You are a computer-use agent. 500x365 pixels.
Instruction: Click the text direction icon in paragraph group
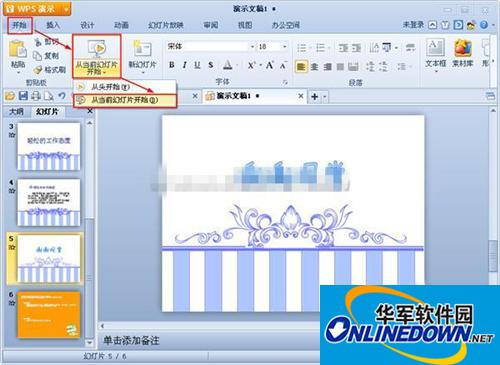[x=374, y=48]
